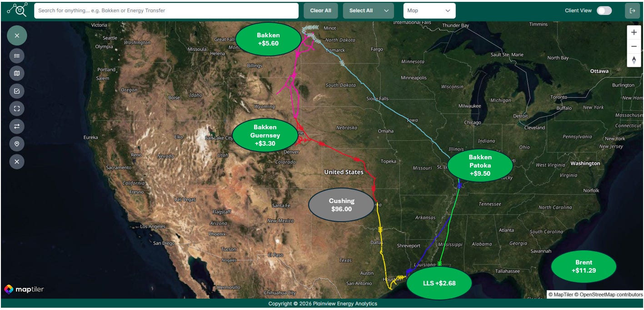
Task: Select the folded map sidebar icon
Action: click(x=17, y=73)
